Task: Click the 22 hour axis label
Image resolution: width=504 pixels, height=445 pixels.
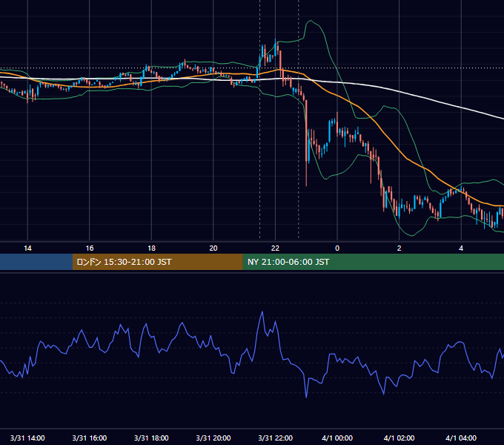Action: 275,248
